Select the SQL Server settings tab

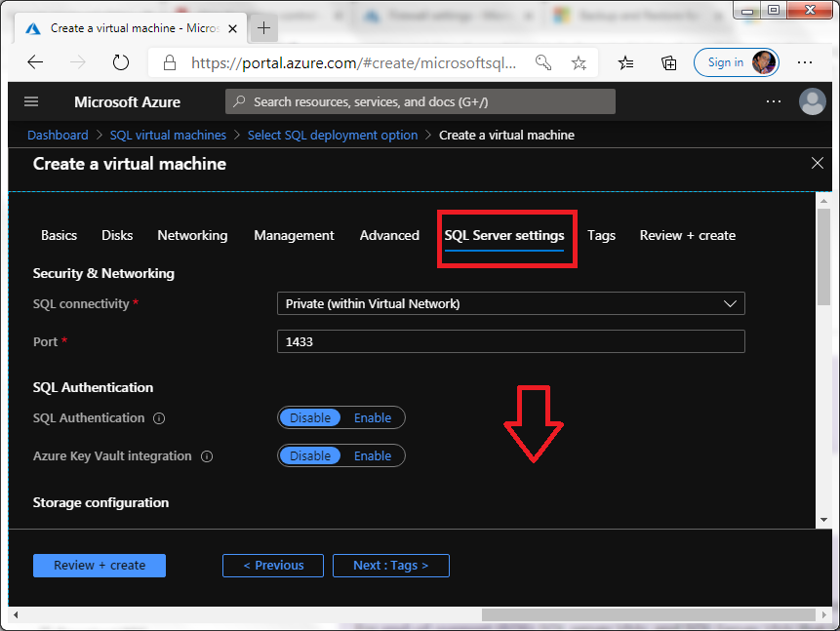[504, 236]
